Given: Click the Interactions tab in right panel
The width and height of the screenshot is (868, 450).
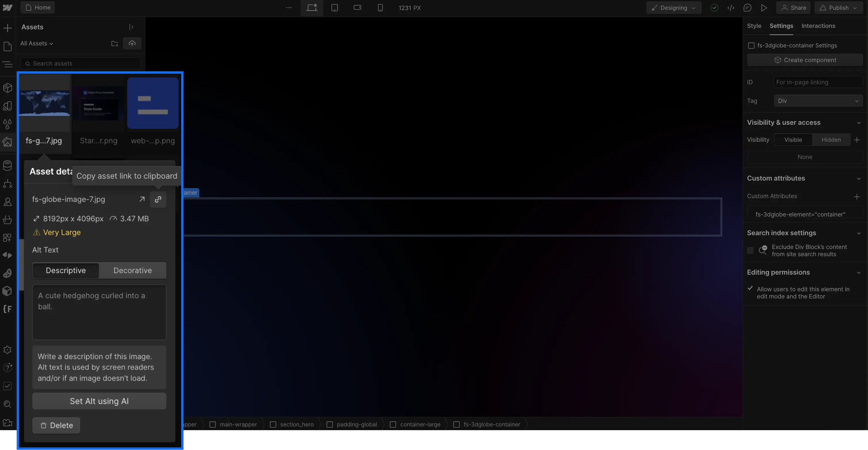Looking at the screenshot, I should 818,25.
